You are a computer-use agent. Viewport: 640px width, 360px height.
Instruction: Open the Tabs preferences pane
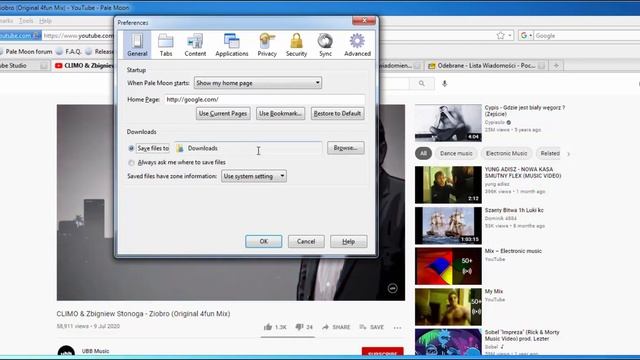point(166,44)
